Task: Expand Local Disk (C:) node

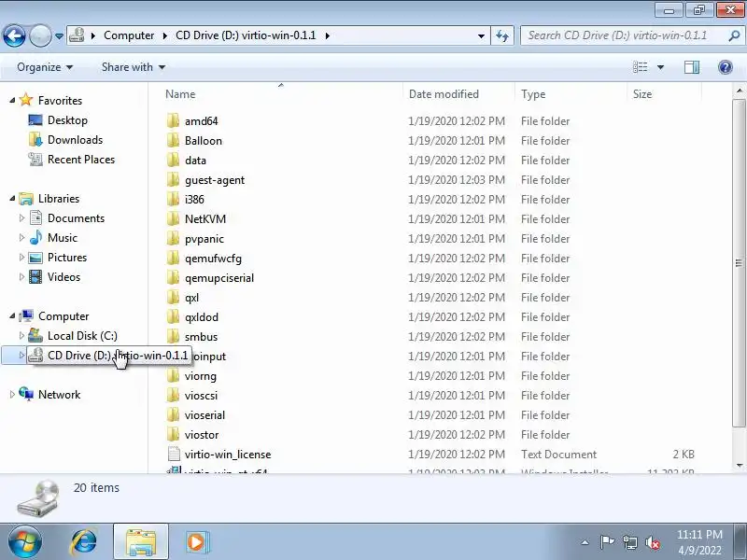Action: (21, 336)
